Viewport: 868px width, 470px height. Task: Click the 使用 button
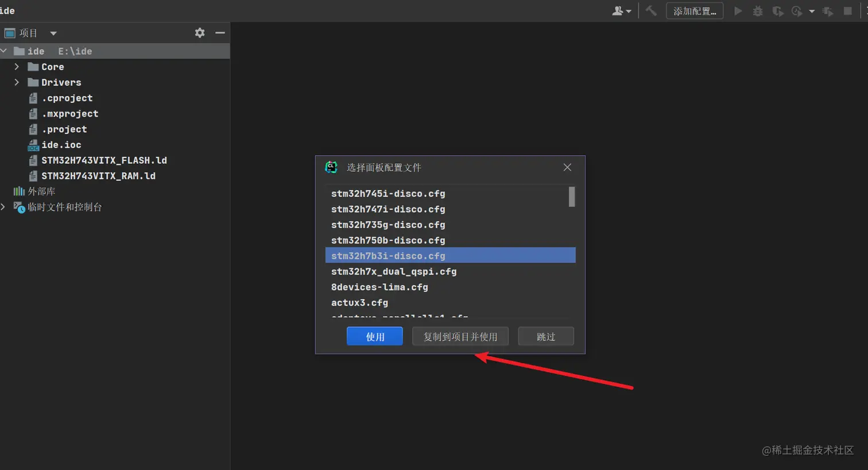[x=375, y=336]
